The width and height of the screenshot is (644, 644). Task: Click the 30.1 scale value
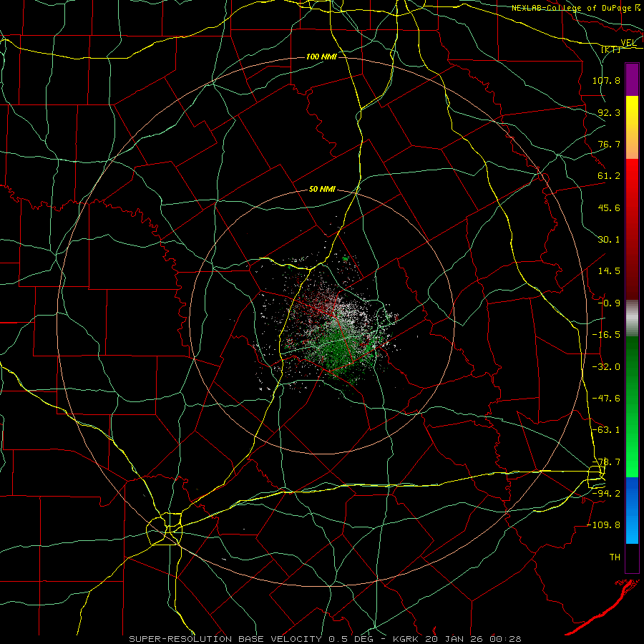(609, 240)
